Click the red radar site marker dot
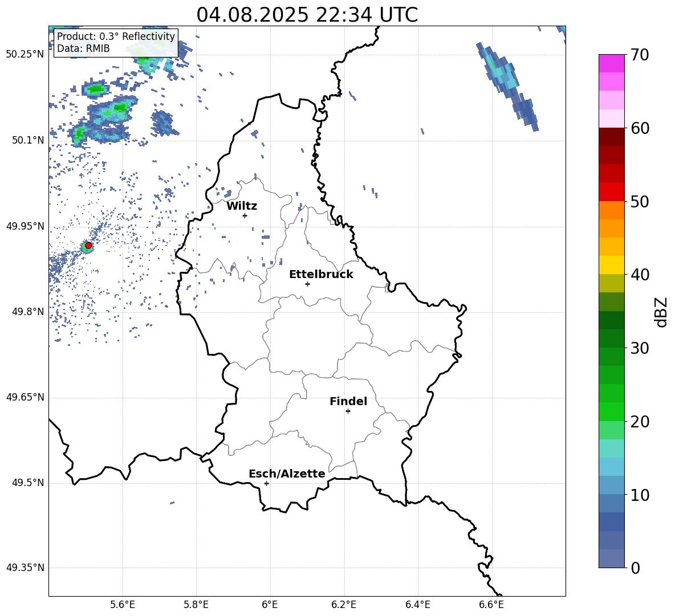 click(x=88, y=246)
